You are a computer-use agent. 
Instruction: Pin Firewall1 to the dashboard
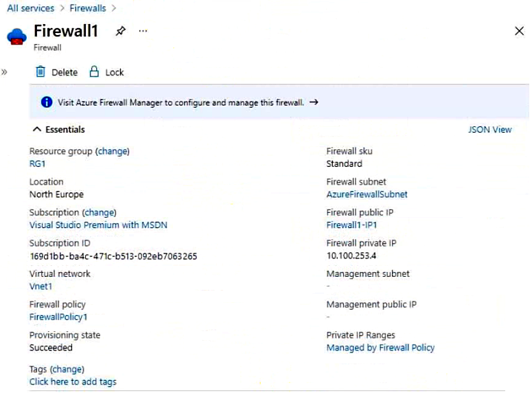click(x=121, y=32)
